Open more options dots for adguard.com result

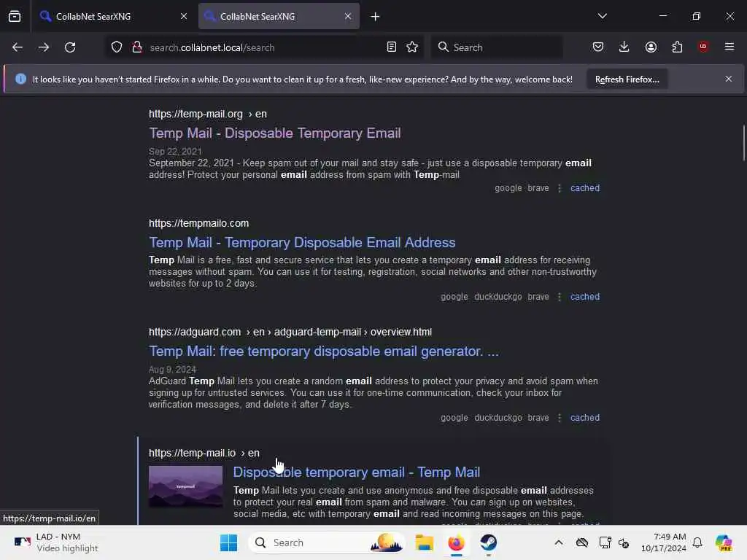(560, 418)
